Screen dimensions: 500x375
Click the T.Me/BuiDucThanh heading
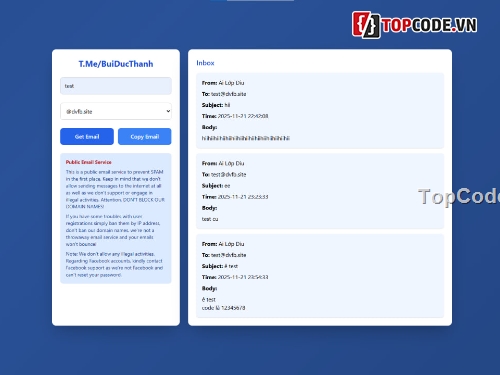pyautogui.click(x=116, y=64)
